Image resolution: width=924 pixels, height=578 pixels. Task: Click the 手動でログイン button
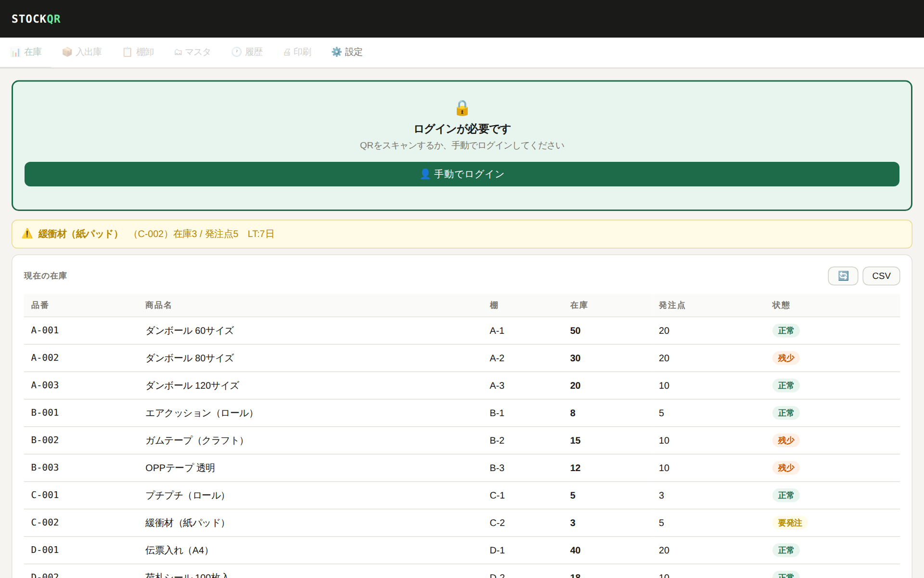(462, 174)
